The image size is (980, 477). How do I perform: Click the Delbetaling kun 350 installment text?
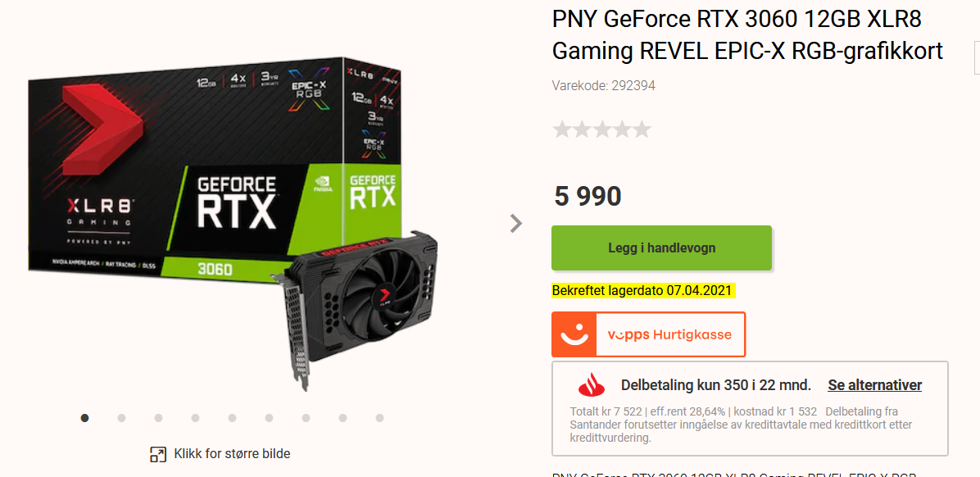tap(715, 386)
